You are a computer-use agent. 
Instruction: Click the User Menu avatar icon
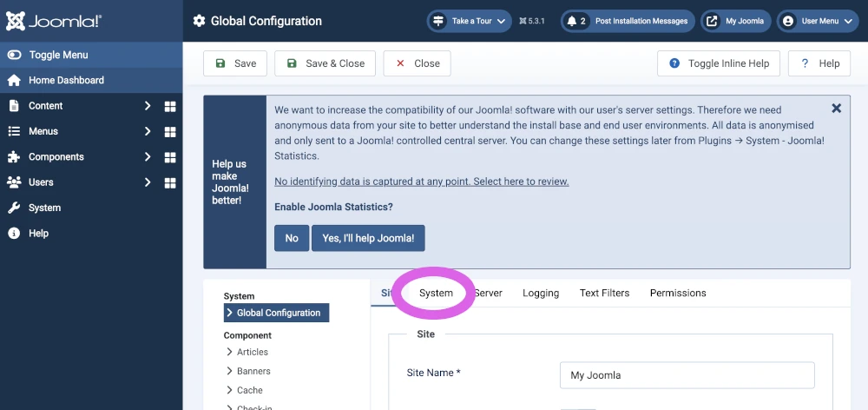[x=788, y=21]
